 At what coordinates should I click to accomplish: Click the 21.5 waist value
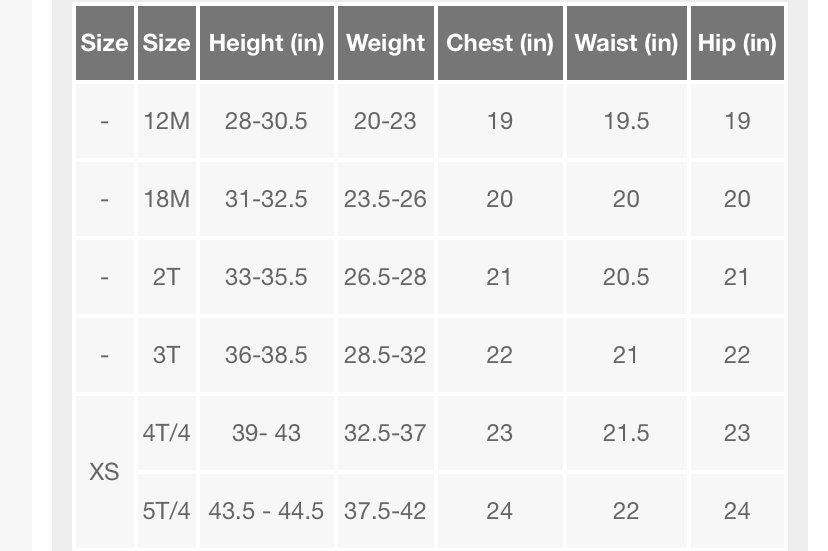(626, 433)
